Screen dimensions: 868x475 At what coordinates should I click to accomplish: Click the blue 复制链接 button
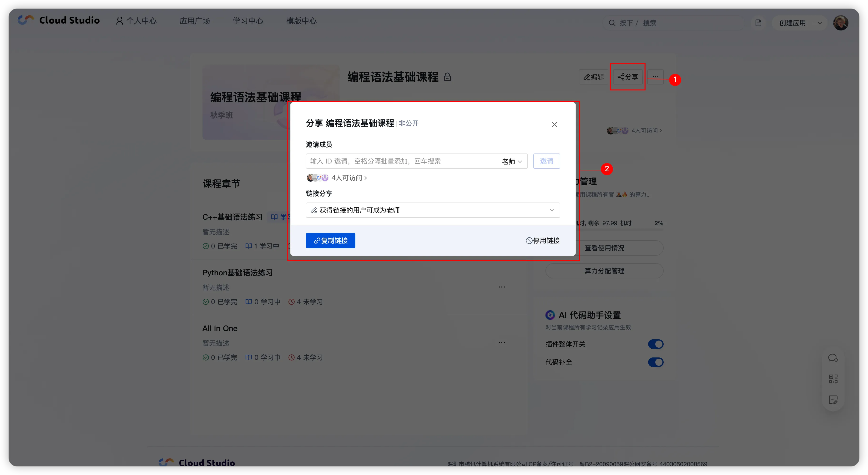click(x=330, y=241)
